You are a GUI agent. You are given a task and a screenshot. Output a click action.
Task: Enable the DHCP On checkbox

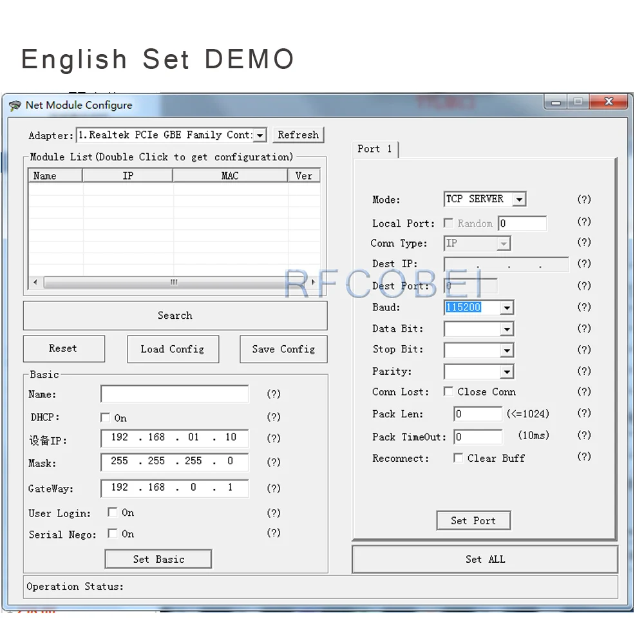click(106, 417)
